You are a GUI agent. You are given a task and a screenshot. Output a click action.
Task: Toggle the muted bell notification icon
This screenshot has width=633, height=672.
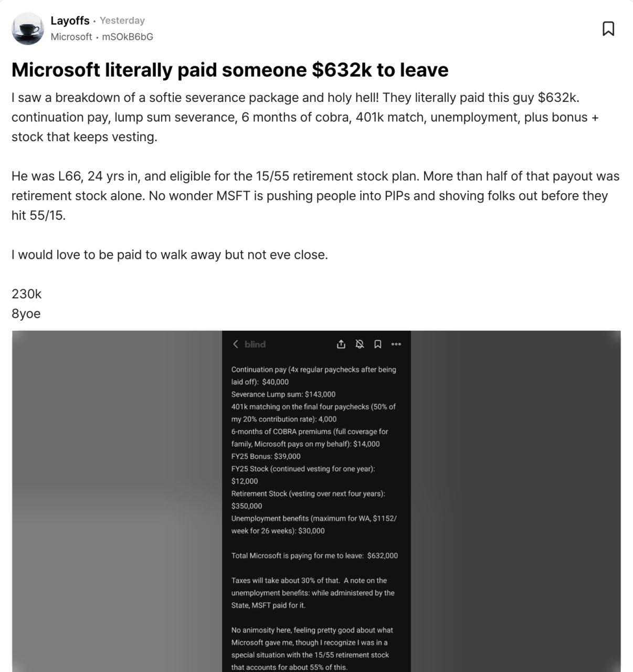[360, 344]
